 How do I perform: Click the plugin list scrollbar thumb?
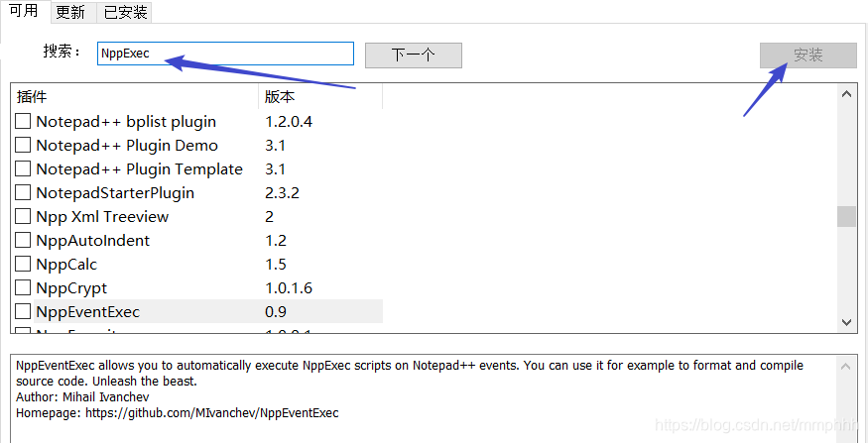coord(846,216)
